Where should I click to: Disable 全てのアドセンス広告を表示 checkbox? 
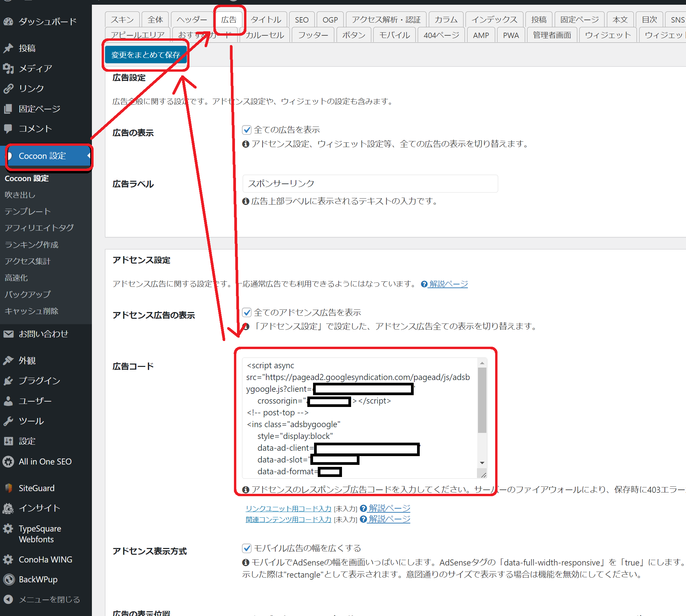(247, 312)
